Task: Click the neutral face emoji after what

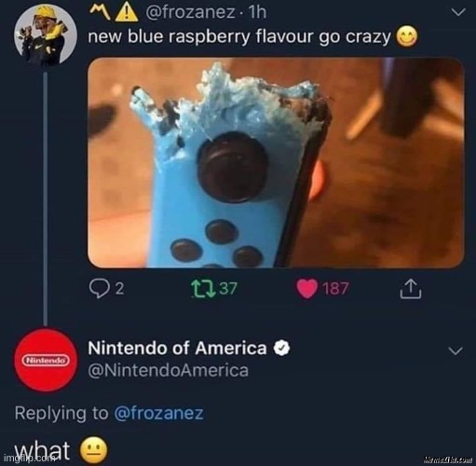Action: pyautogui.click(x=94, y=450)
